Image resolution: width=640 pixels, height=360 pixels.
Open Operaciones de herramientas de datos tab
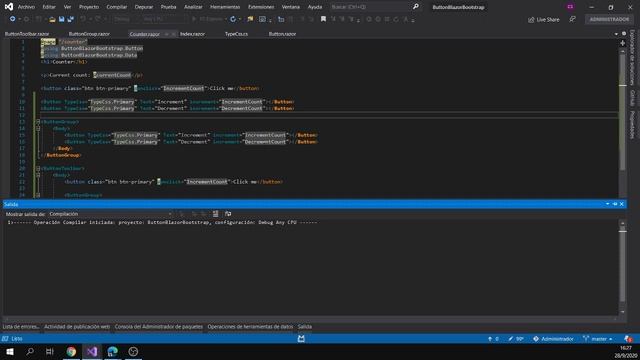(x=250, y=327)
